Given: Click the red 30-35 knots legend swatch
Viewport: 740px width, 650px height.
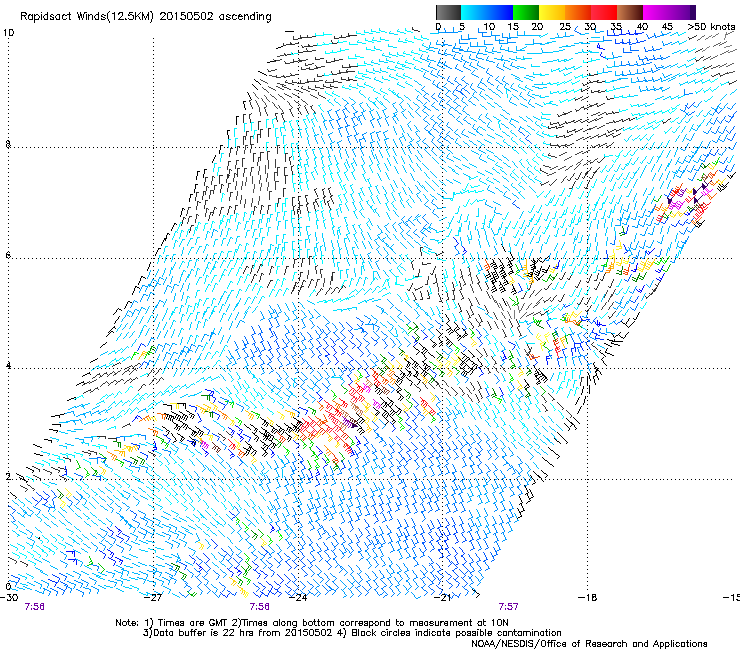Looking at the screenshot, I should [x=604, y=12].
